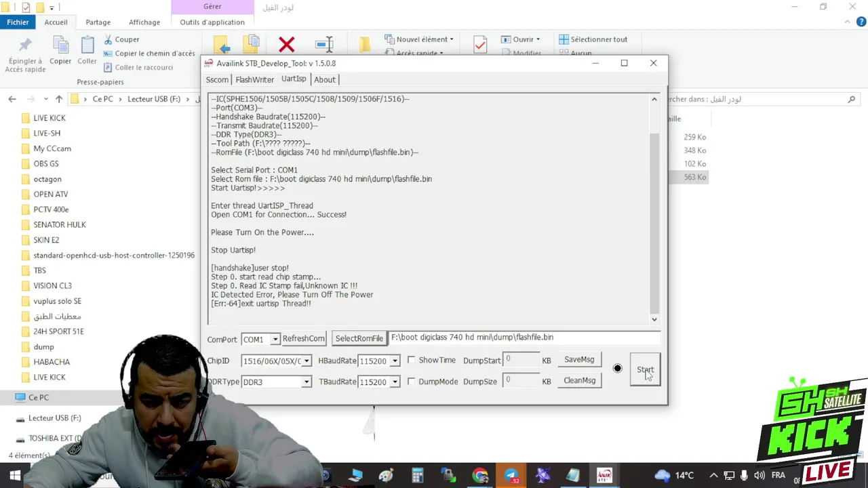Open the weather widget showing 14°C
The width and height of the screenshot is (868, 488).
pyautogui.click(x=674, y=475)
